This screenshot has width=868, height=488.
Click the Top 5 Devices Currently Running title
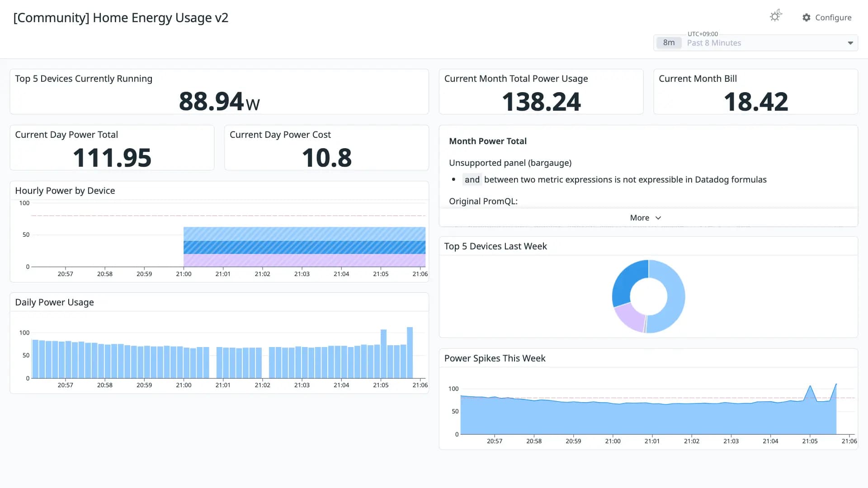coord(84,79)
